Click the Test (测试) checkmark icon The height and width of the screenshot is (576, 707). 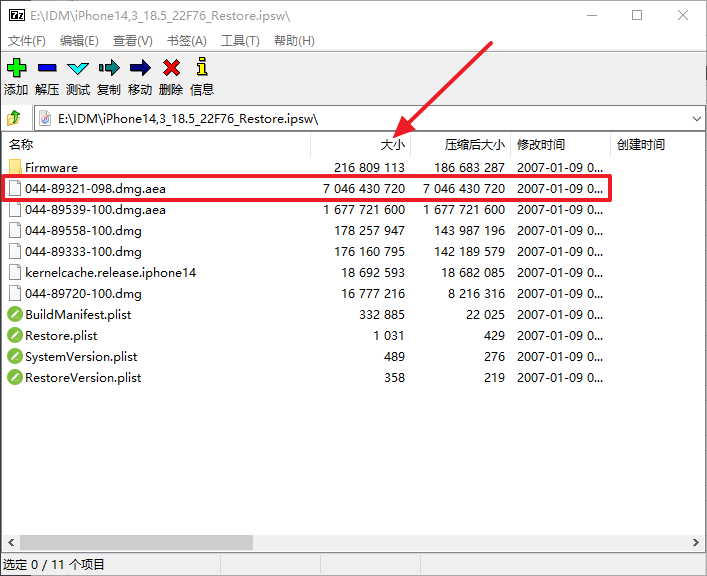click(x=78, y=68)
